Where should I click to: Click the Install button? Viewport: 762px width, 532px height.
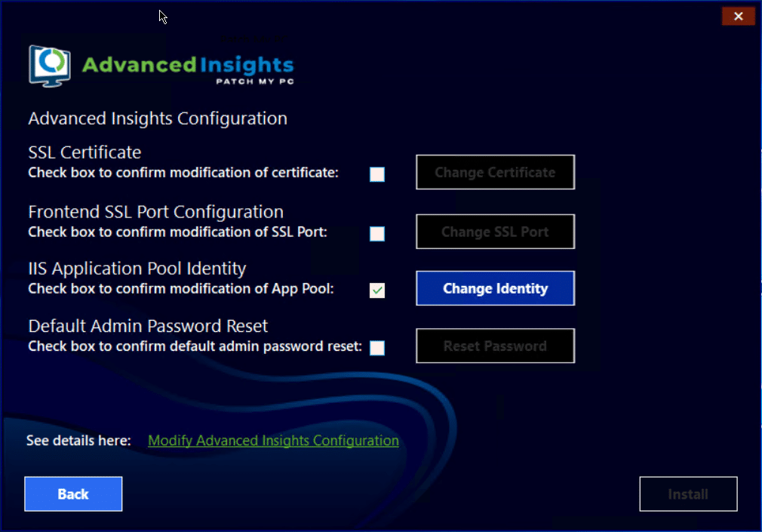[688, 494]
